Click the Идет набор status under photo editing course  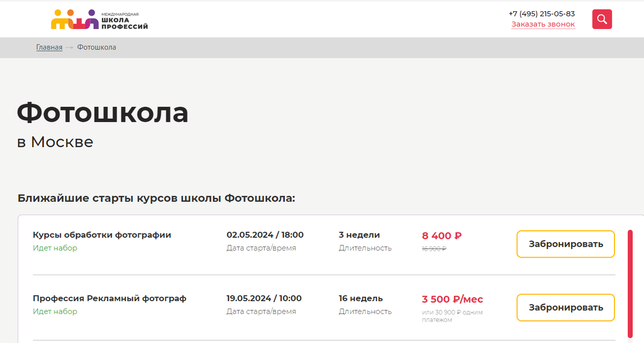tap(56, 248)
